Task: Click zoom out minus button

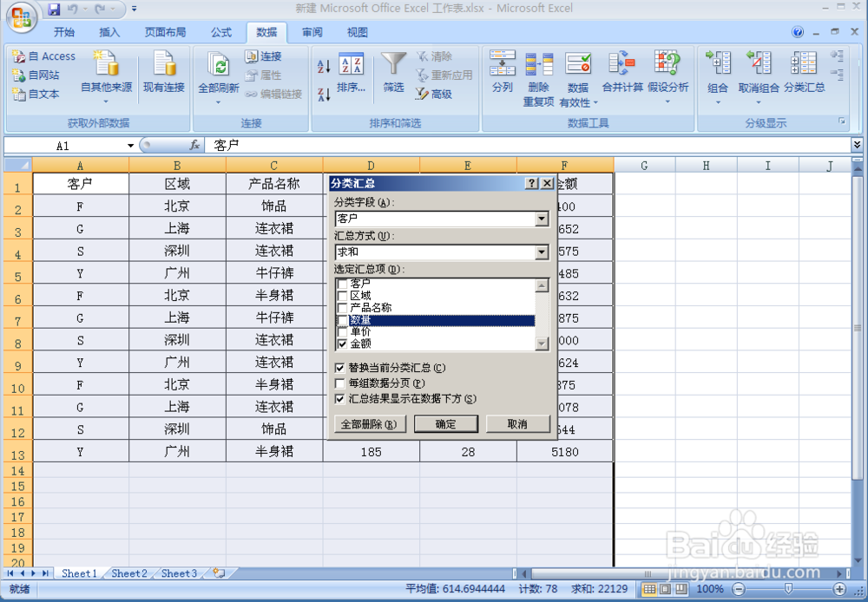Action: pos(739,589)
